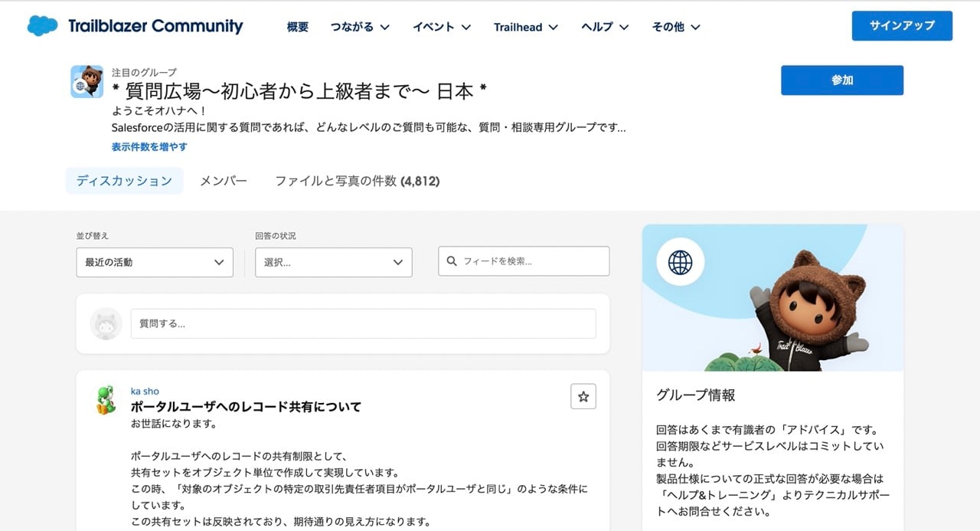Open the 回答の状況 選択 dropdown
The image size is (980, 531).
click(334, 262)
